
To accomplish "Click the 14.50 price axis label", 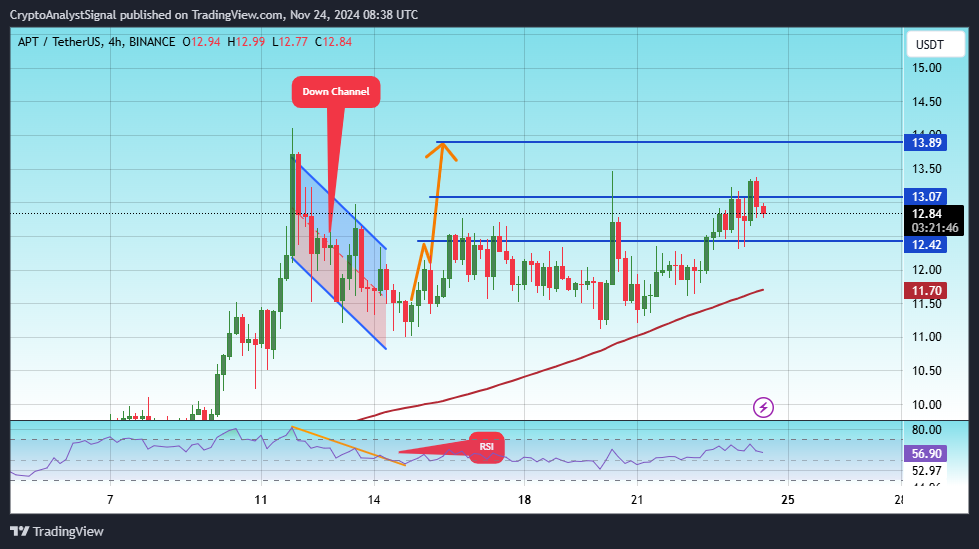I will [927, 102].
